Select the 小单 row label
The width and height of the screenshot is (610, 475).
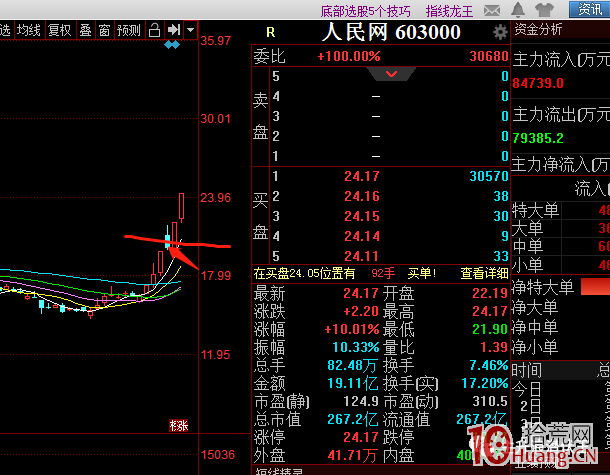pos(528,265)
